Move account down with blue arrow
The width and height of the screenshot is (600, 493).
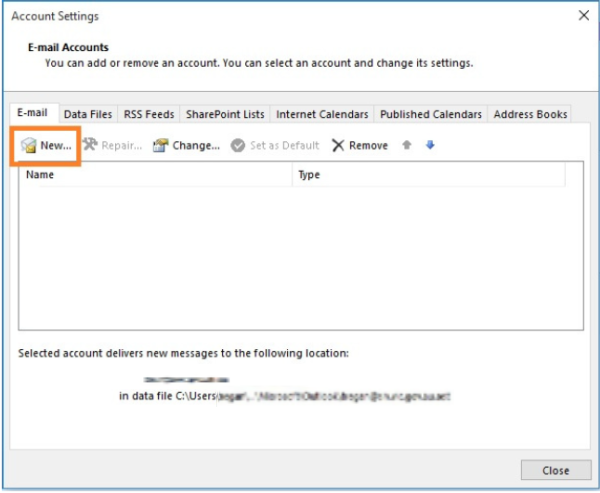tap(430, 145)
